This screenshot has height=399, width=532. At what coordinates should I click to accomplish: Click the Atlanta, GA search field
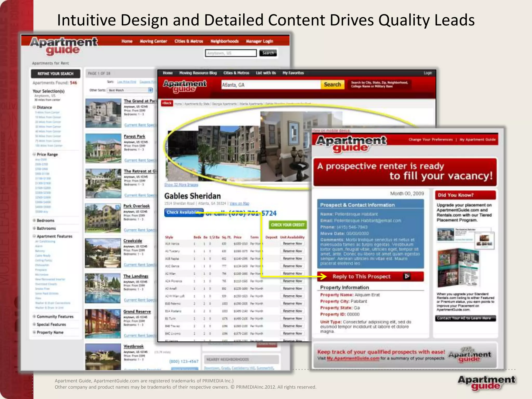click(x=271, y=85)
